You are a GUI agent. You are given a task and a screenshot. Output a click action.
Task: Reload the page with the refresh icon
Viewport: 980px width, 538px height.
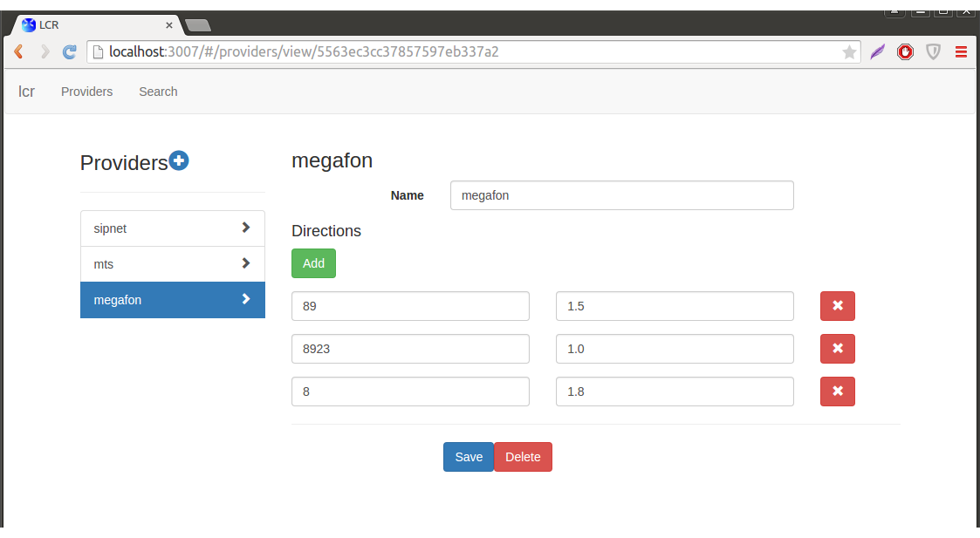(x=69, y=51)
